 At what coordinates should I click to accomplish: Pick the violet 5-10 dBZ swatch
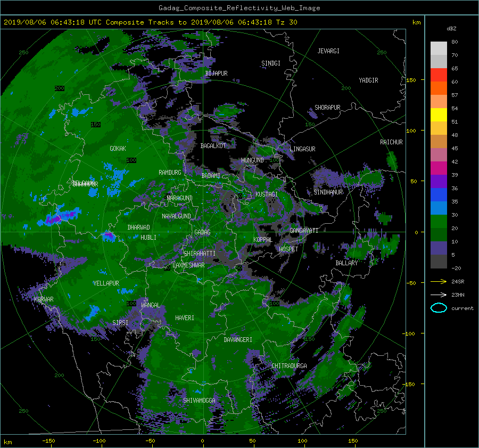tap(439, 248)
